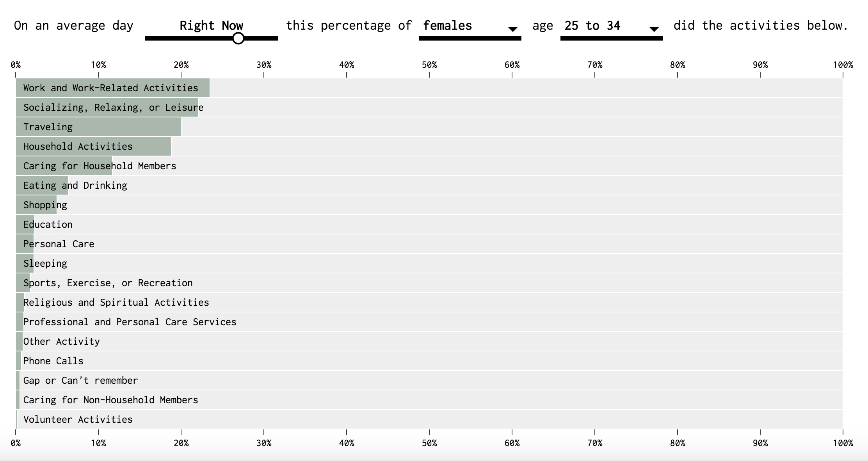868x461 pixels.
Task: Select the Work and Work-Related Activities bar
Action: coord(113,88)
